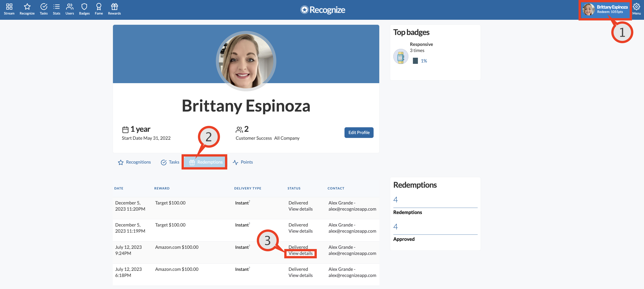
Task: View details for December 5 11:20PM redemption
Action: (300, 209)
